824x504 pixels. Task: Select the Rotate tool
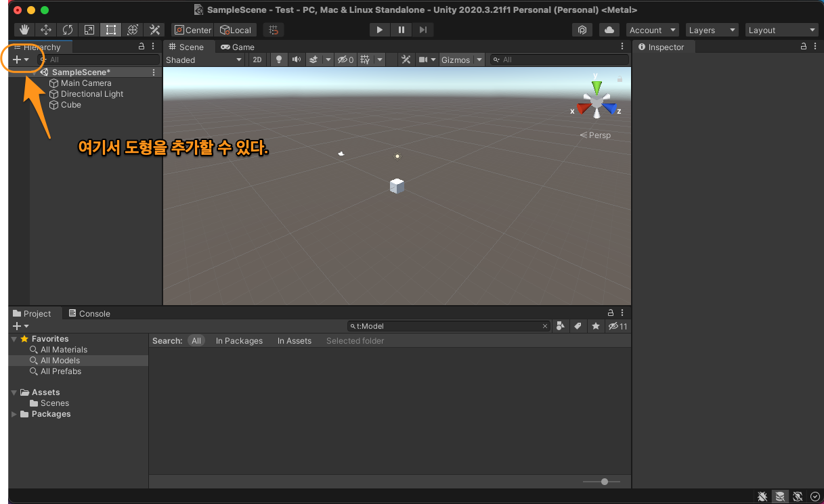[x=68, y=30]
